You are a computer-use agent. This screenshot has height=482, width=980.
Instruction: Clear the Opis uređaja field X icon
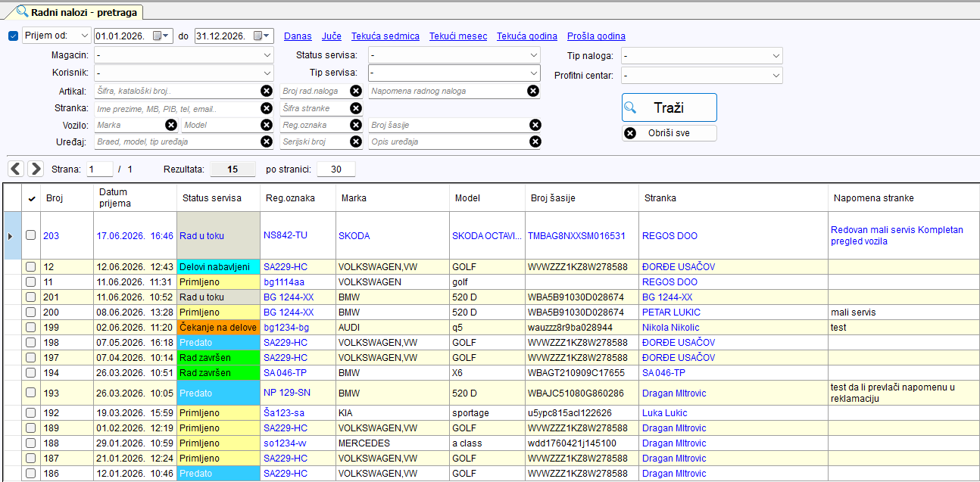pyautogui.click(x=535, y=141)
